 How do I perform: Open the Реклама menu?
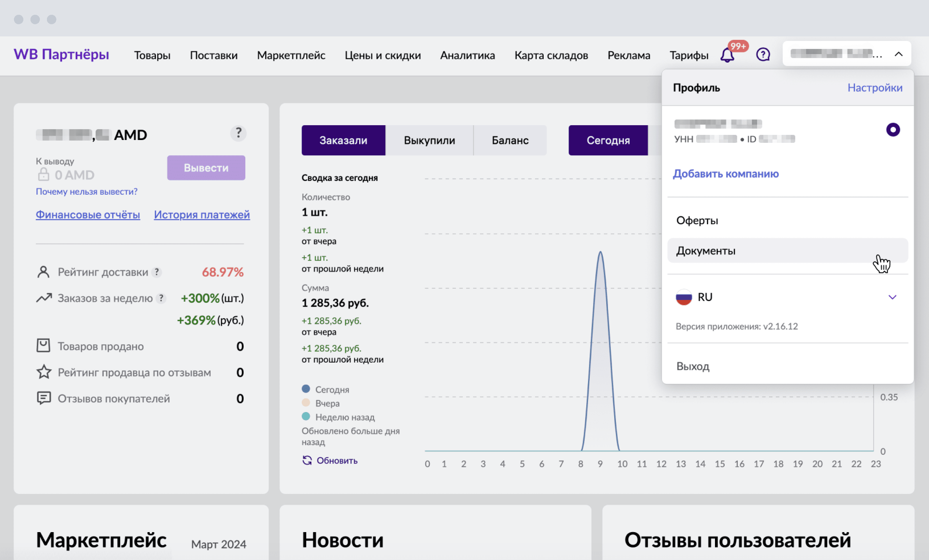click(x=629, y=55)
